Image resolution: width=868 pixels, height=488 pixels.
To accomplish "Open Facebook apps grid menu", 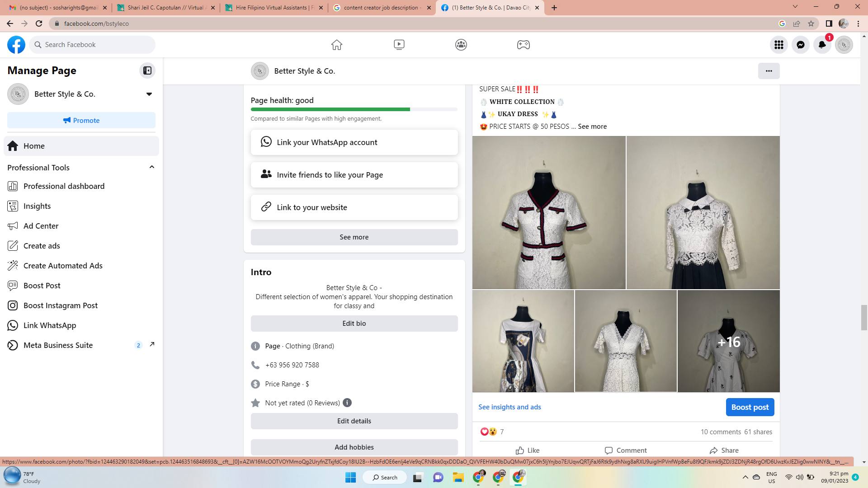I will point(778,45).
